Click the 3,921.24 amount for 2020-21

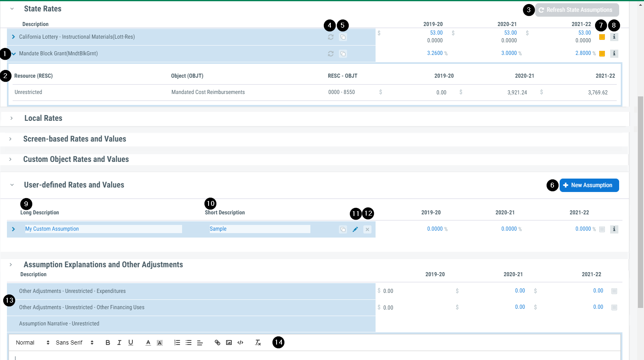pyautogui.click(x=517, y=92)
